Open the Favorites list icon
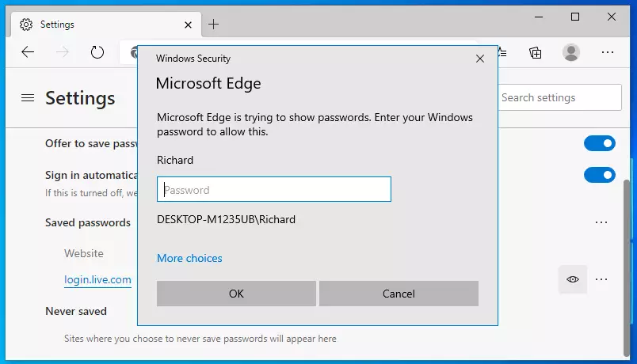Screen dimensions: 637x364 click(x=503, y=52)
